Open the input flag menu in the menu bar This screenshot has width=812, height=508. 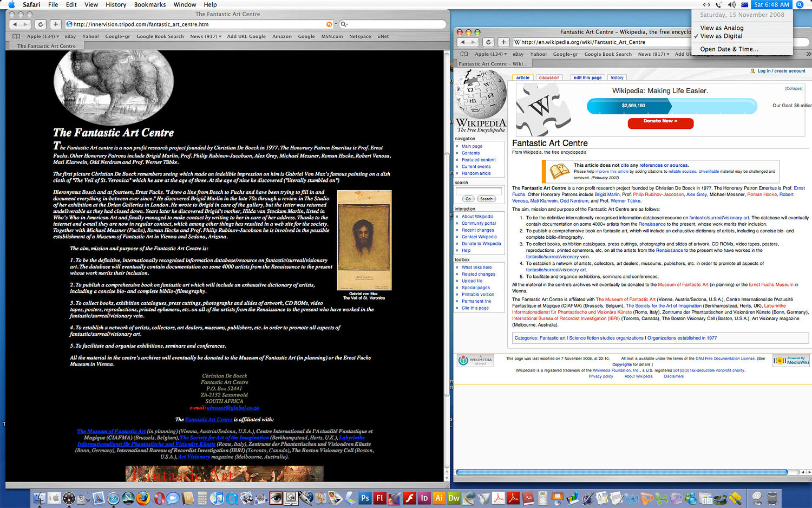point(745,4)
